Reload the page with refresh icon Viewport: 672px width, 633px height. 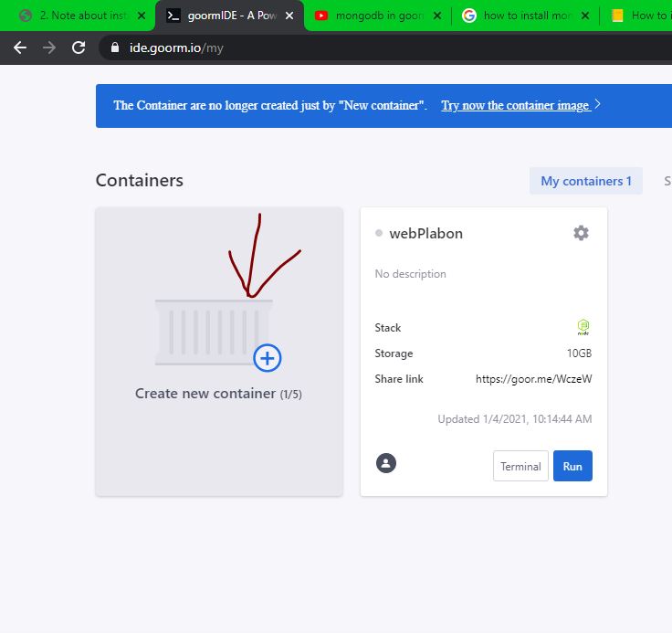click(79, 47)
